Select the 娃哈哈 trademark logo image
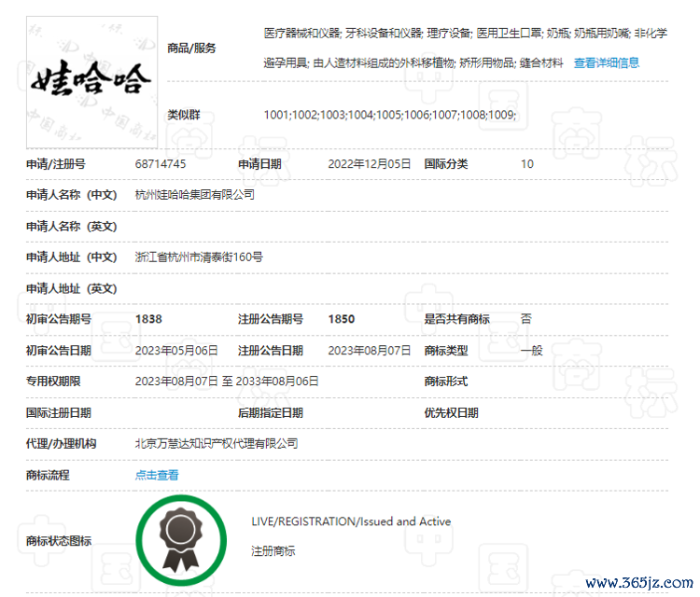 pyautogui.click(x=92, y=82)
